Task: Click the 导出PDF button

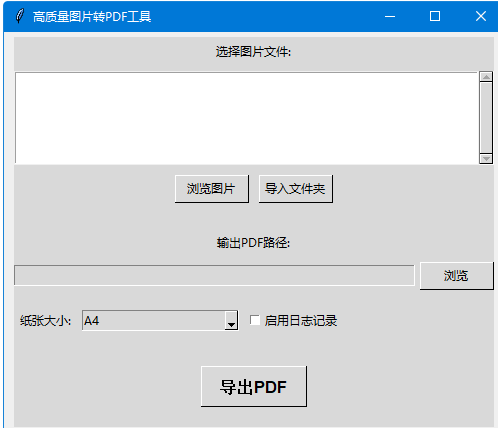Action: pyautogui.click(x=254, y=386)
